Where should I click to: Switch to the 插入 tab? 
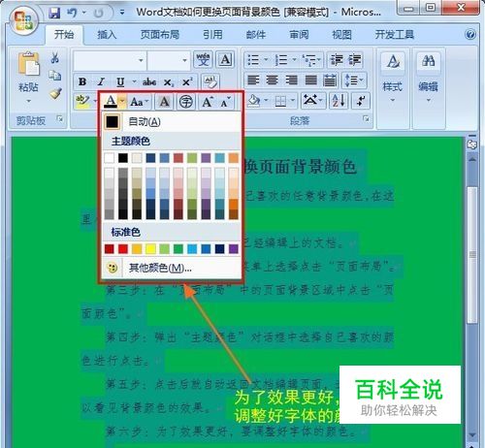(x=107, y=34)
